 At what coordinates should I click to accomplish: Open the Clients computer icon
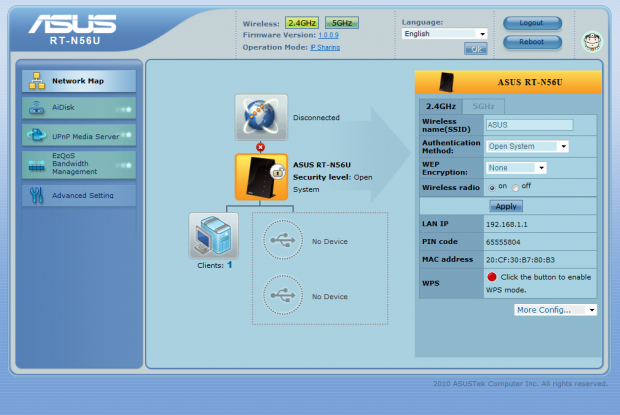(214, 236)
